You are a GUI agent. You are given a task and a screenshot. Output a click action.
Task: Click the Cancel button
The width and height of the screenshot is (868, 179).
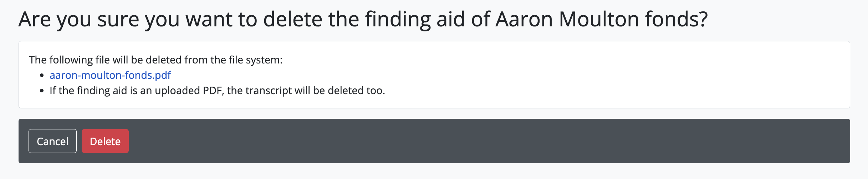pyautogui.click(x=52, y=141)
